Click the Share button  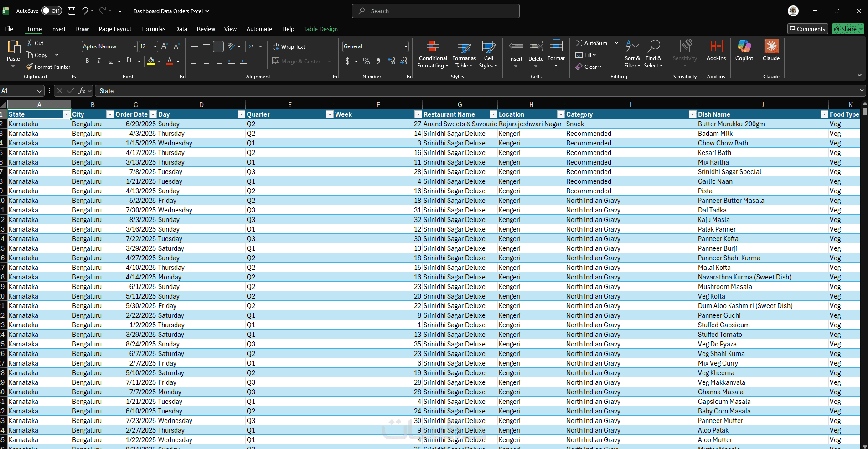pyautogui.click(x=848, y=29)
